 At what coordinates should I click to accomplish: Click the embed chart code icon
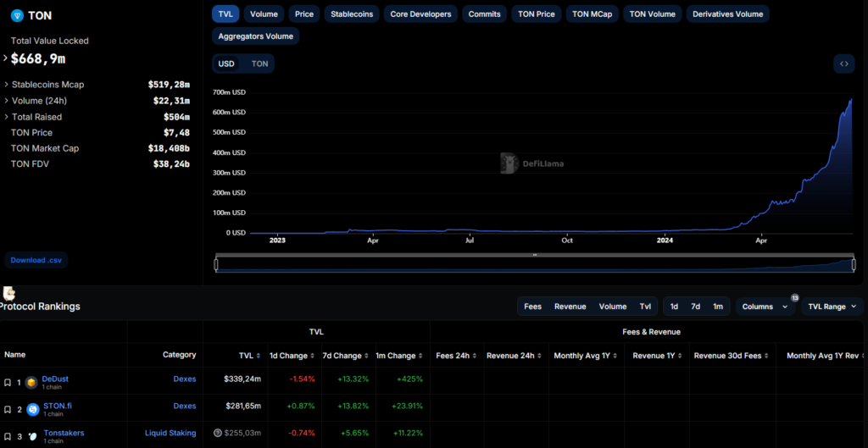click(x=843, y=64)
